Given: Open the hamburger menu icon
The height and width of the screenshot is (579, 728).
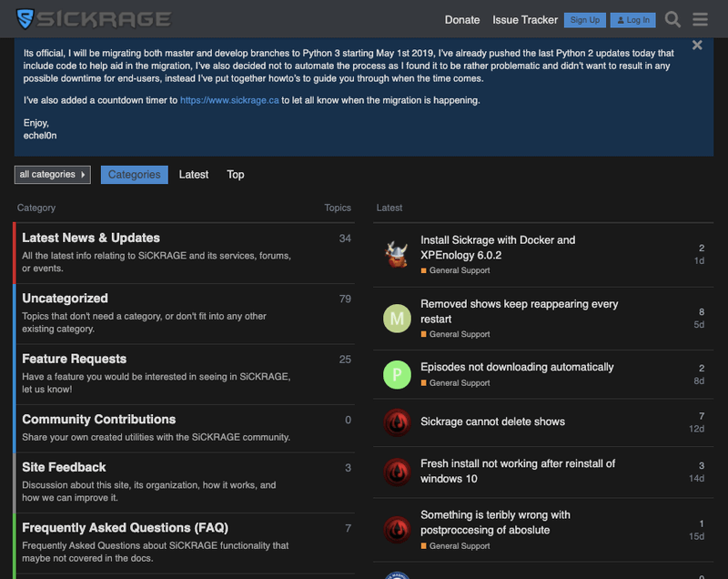Looking at the screenshot, I should click(700, 19).
